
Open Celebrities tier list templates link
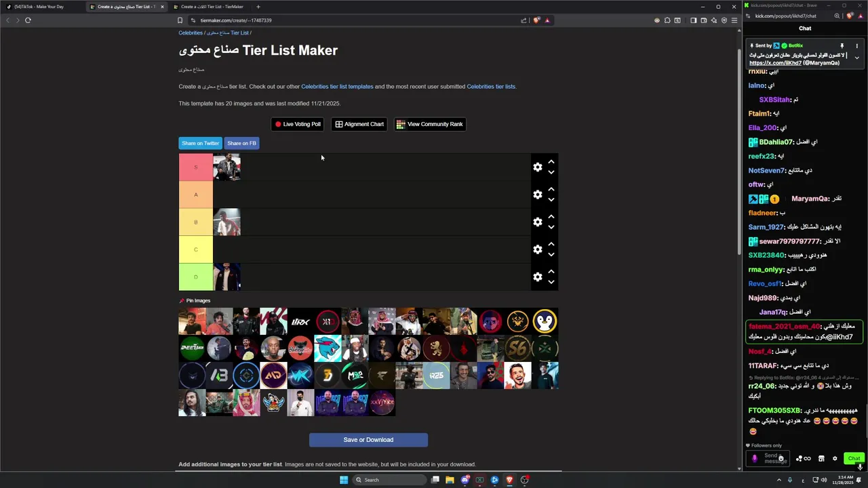[x=337, y=87]
